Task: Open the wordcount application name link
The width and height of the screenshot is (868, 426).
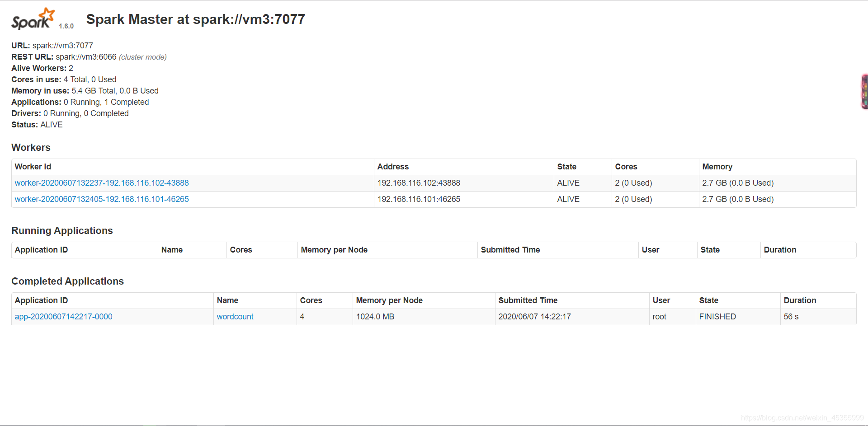Action: (x=235, y=317)
